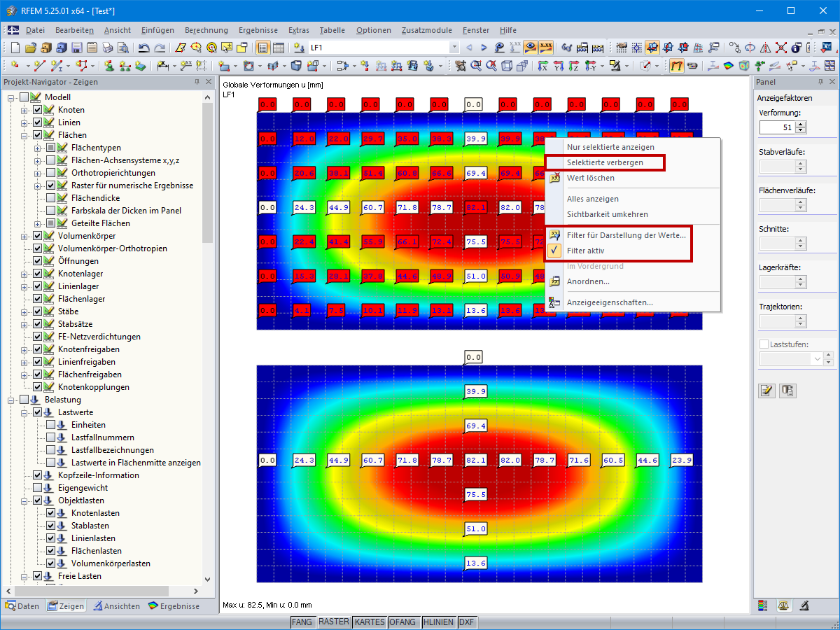The image size is (840, 630).
Task: Click the Verformung factor input field
Action: pos(778,127)
